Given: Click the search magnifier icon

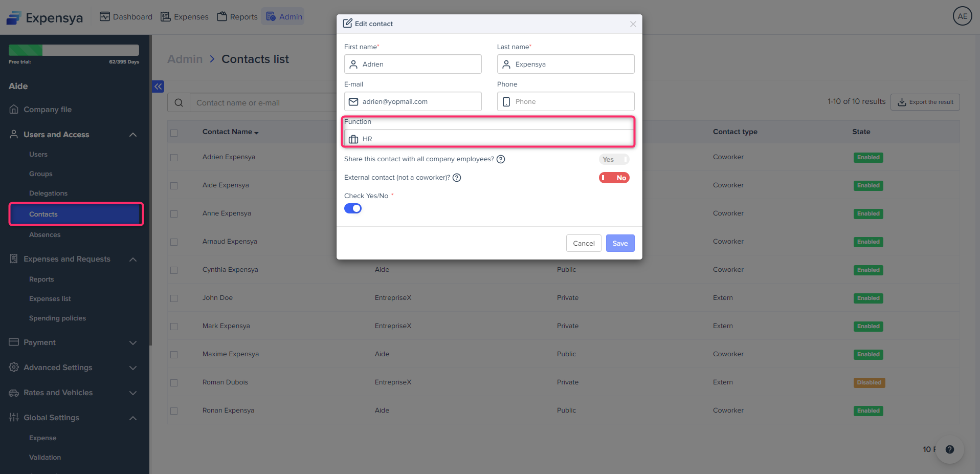Looking at the screenshot, I should (179, 103).
